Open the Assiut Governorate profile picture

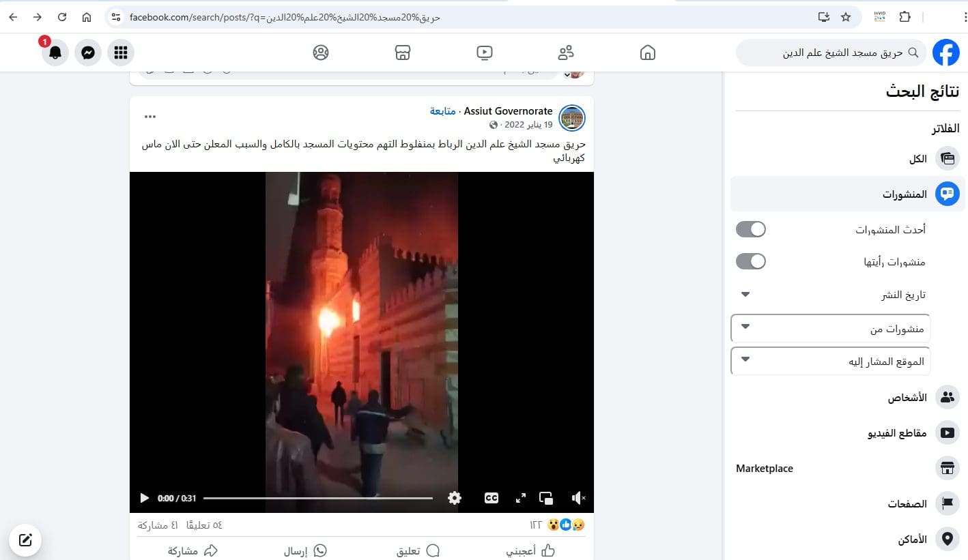pos(572,118)
